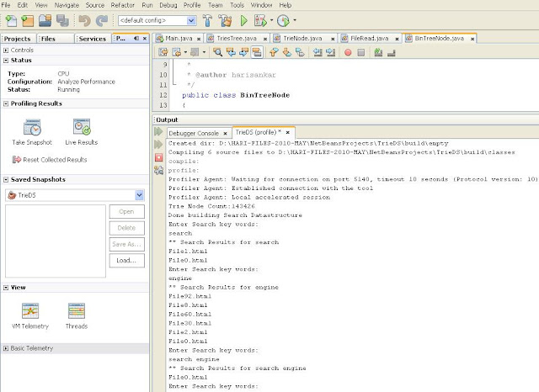Click the Shift Line Left icon

click(x=318, y=52)
